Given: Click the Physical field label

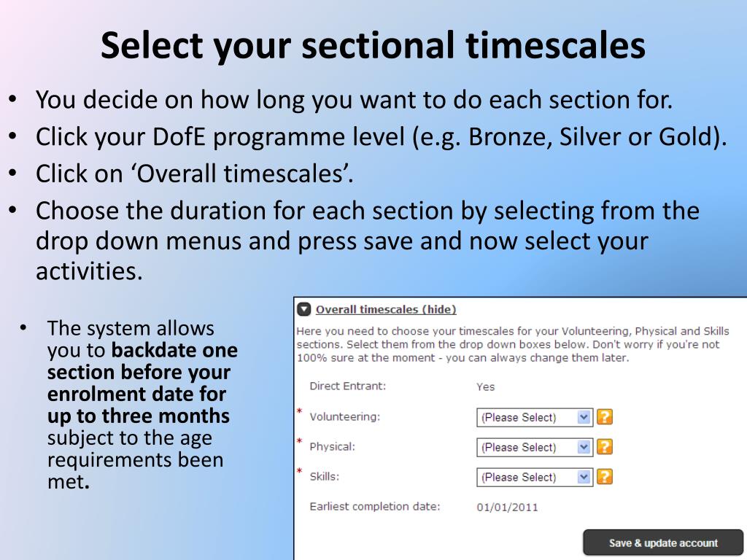Looking at the screenshot, I should point(332,447).
